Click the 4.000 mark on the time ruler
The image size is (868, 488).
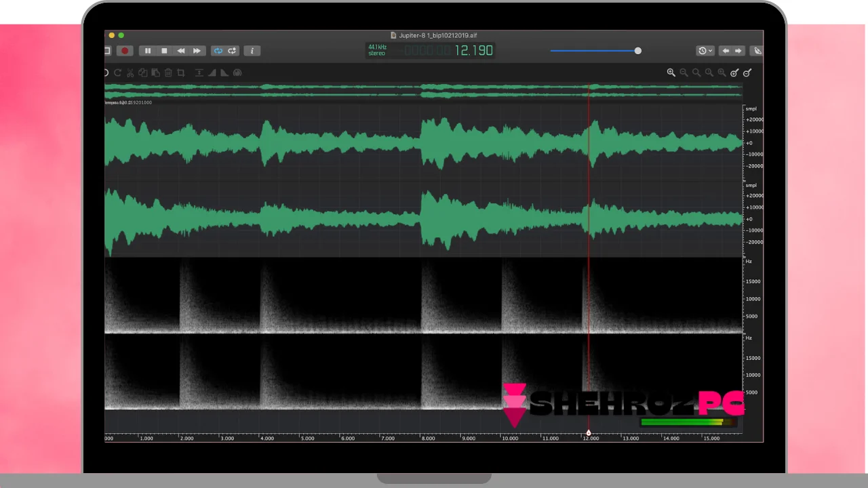267,439
